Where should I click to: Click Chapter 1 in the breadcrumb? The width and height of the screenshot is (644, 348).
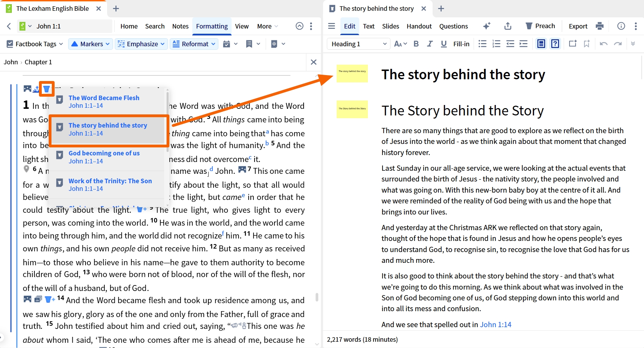38,62
